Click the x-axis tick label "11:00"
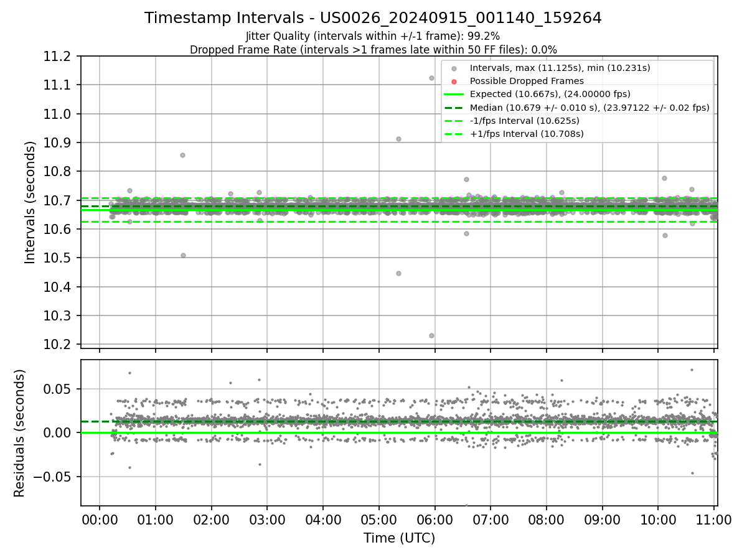The width and height of the screenshot is (747, 560). (x=713, y=520)
